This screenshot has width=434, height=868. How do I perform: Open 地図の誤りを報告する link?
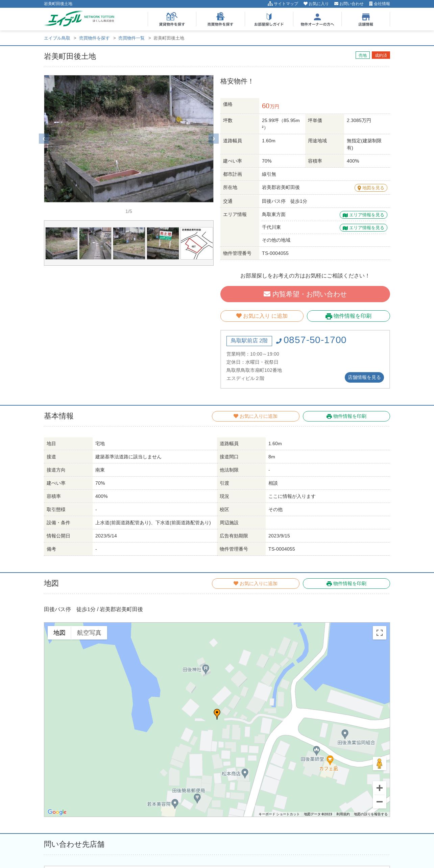click(x=370, y=814)
